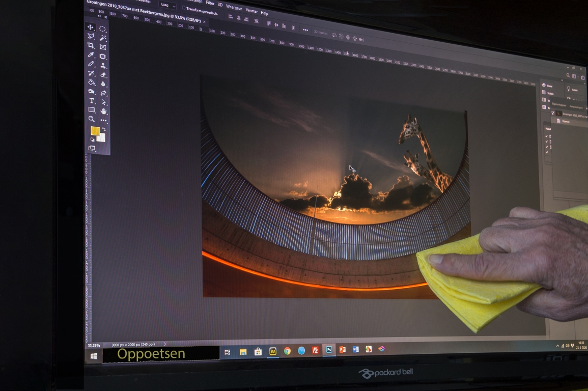Open the 3D menu
The image size is (588, 391).
click(x=220, y=5)
